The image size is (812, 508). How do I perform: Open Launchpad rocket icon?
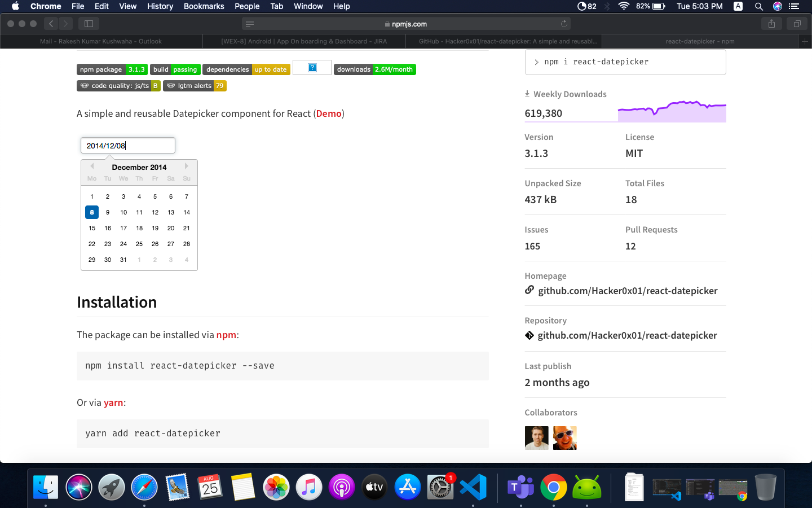112,487
